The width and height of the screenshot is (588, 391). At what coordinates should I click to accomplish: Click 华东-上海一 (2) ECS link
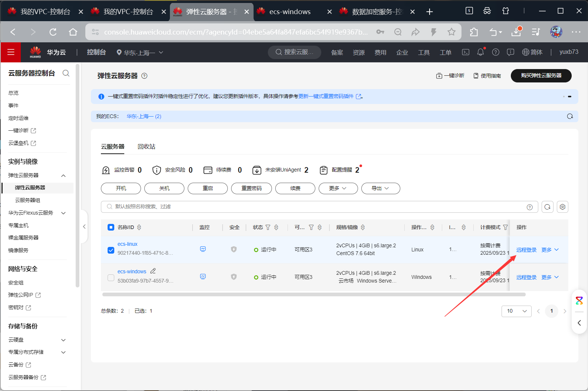[x=144, y=116]
